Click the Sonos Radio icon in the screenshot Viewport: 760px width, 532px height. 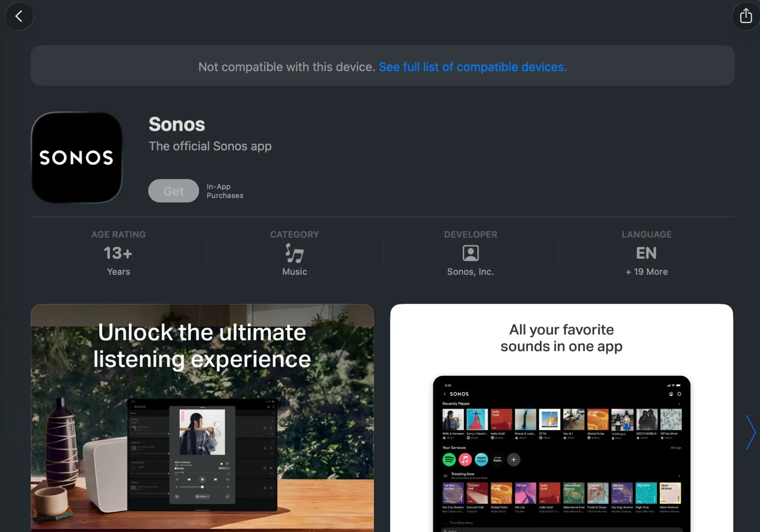point(497,459)
